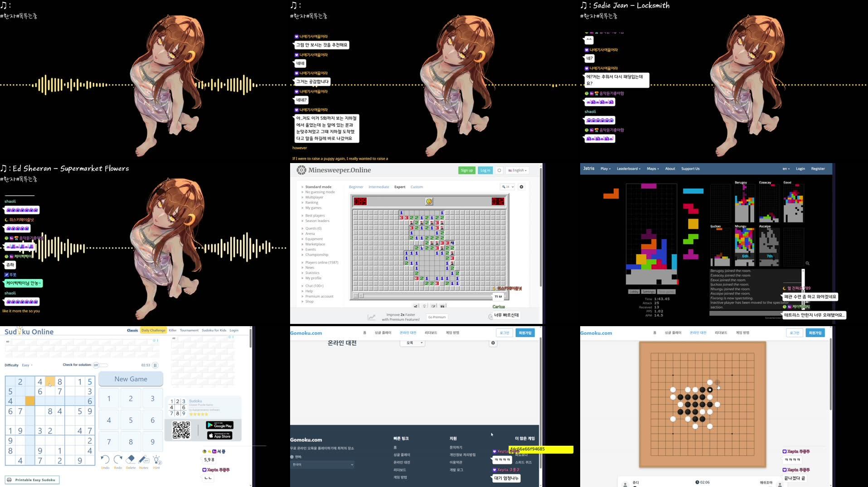The height and width of the screenshot is (487, 868).
Task: Enable Notes pencil mode in Sudoku
Action: pyautogui.click(x=144, y=459)
